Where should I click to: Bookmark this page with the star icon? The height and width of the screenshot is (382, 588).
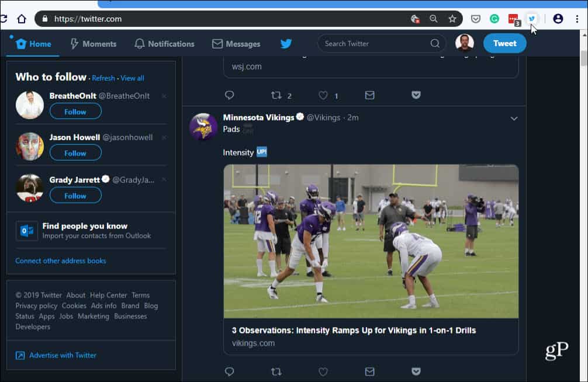(452, 19)
